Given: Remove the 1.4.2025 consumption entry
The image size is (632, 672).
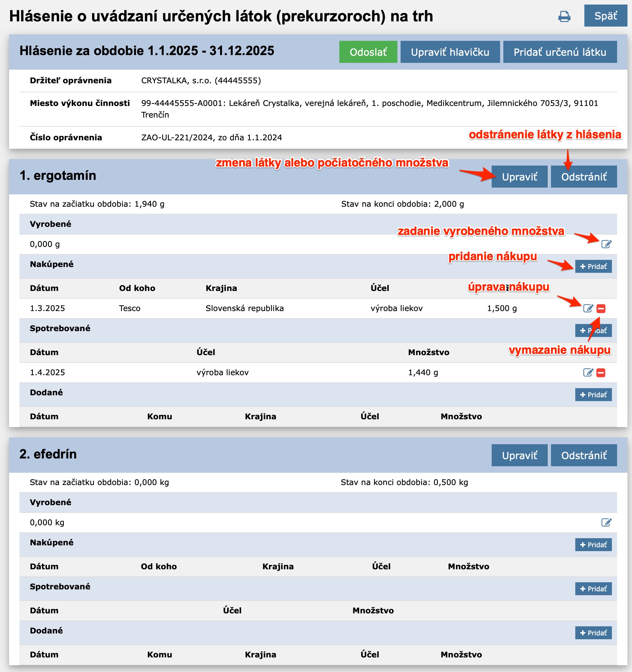Looking at the screenshot, I should [601, 373].
